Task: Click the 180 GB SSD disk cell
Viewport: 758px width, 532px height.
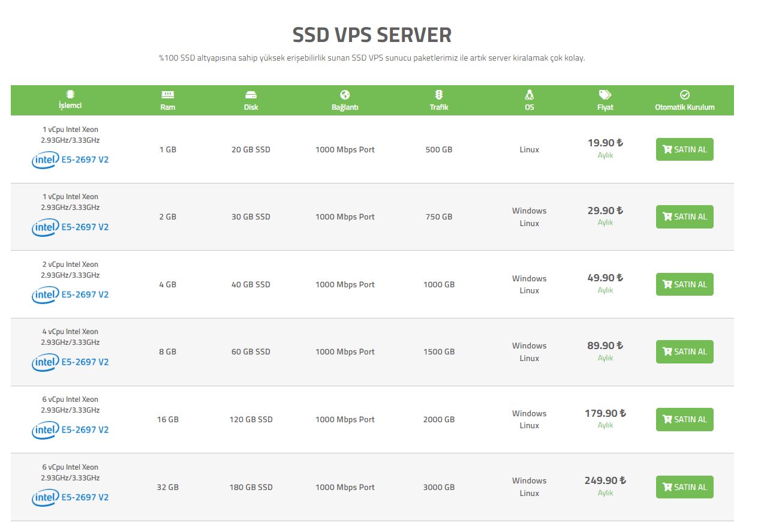Action: (251, 487)
